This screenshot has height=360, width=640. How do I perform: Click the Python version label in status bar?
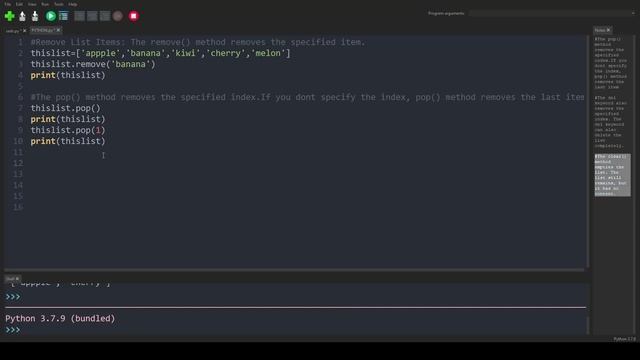coord(624,339)
